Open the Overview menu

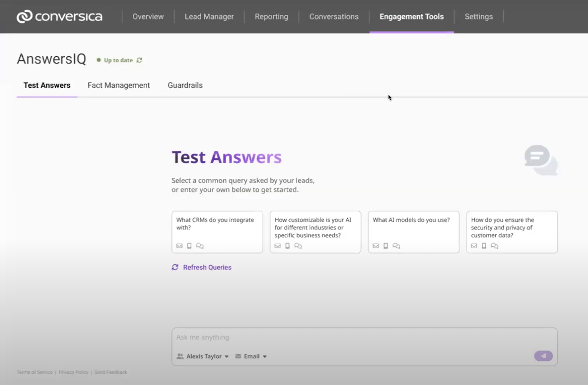pyautogui.click(x=148, y=17)
